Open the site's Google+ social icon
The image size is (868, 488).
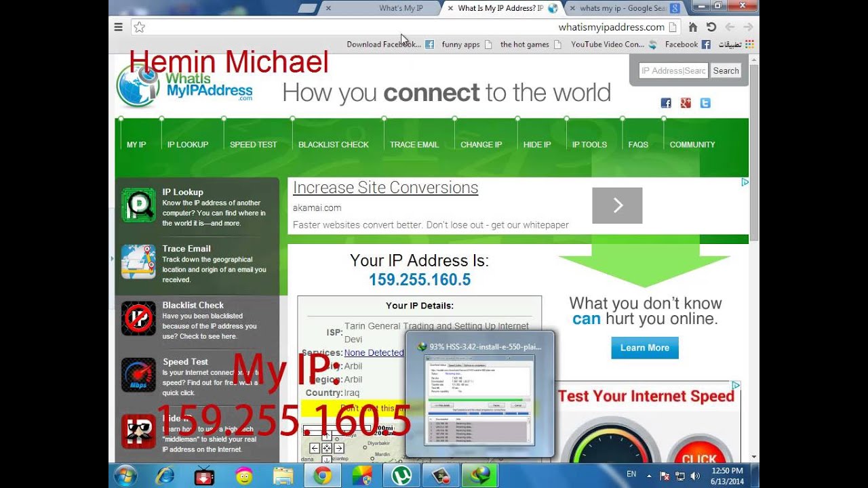686,103
